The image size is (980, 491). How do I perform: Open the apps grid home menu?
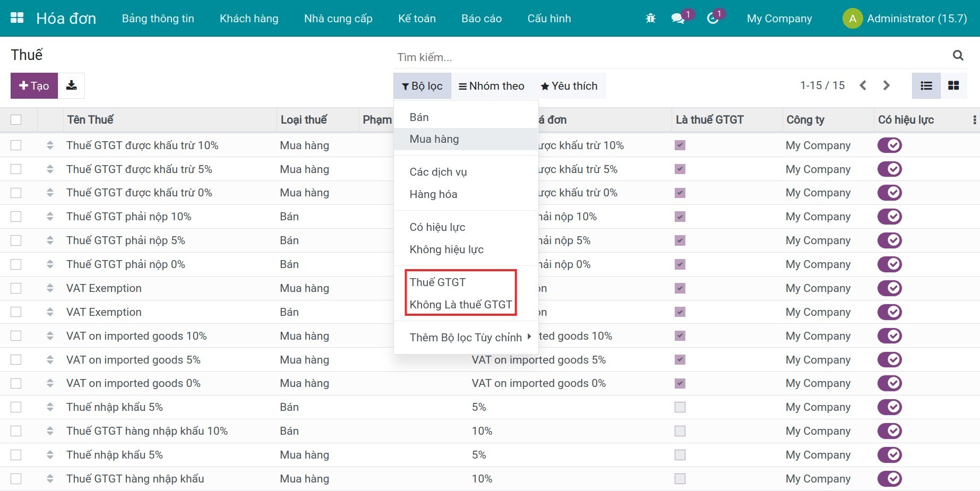click(17, 18)
